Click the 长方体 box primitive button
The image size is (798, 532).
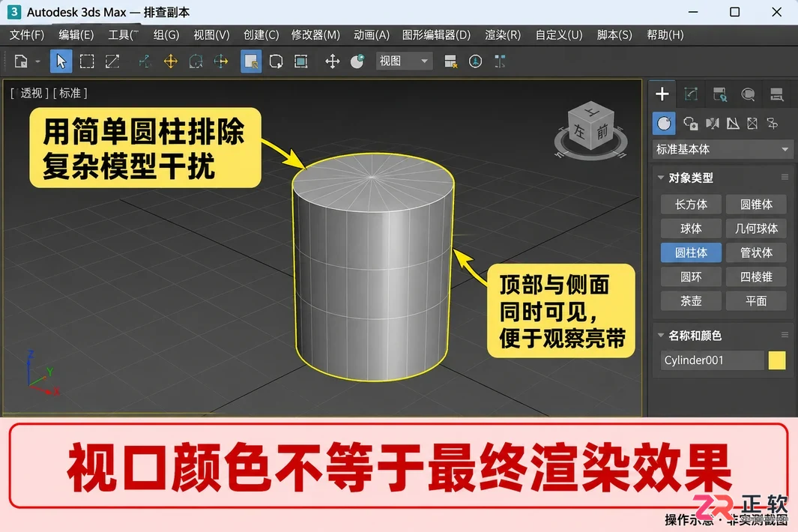691,204
